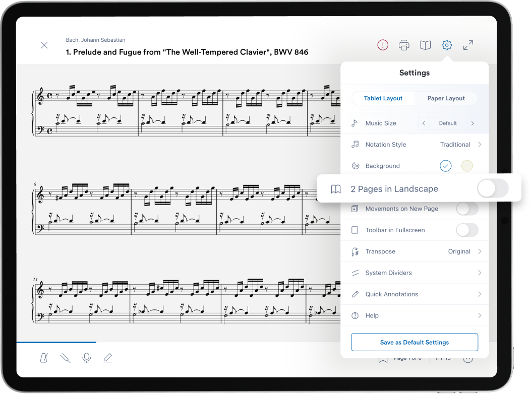This screenshot has width=532, height=394.
Task: Click the Background palette icon
Action: click(x=355, y=166)
